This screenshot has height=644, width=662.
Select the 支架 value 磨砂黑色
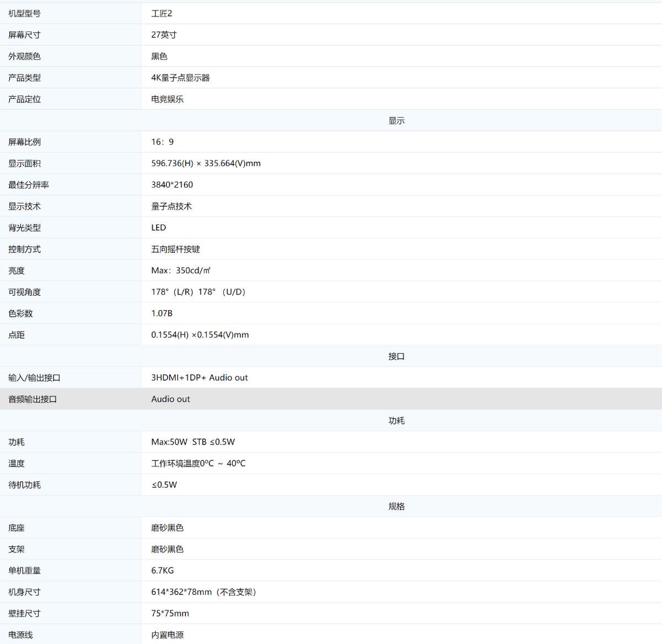[168, 549]
